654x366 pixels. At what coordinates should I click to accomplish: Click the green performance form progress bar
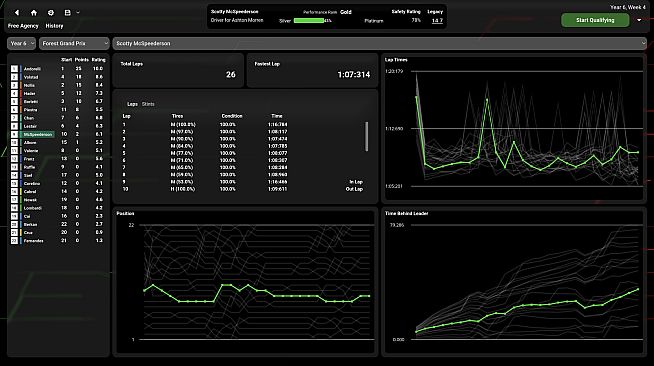(x=309, y=20)
